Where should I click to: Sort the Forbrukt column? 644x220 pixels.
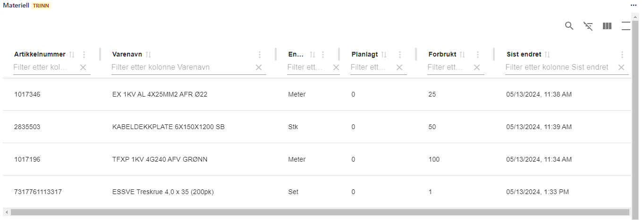(462, 55)
